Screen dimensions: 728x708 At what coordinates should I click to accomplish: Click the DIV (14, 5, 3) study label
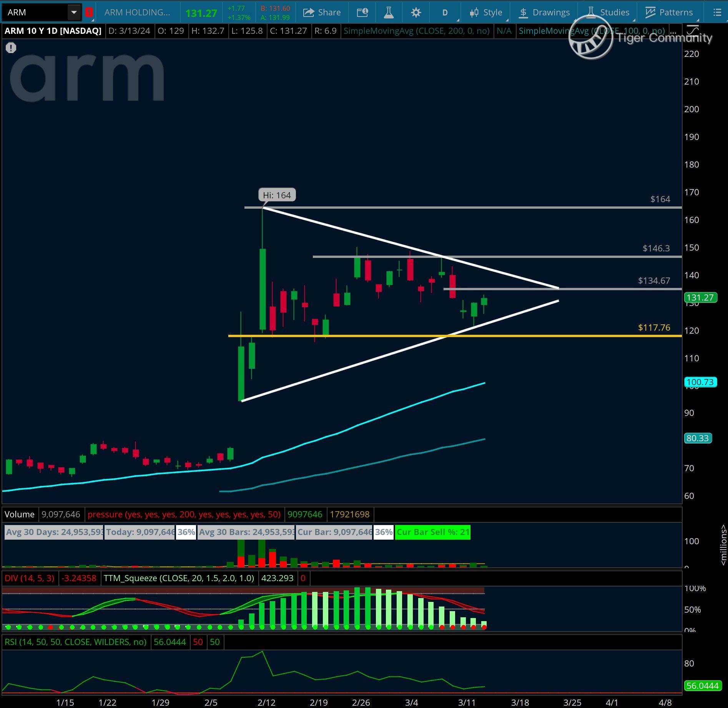pyautogui.click(x=29, y=578)
